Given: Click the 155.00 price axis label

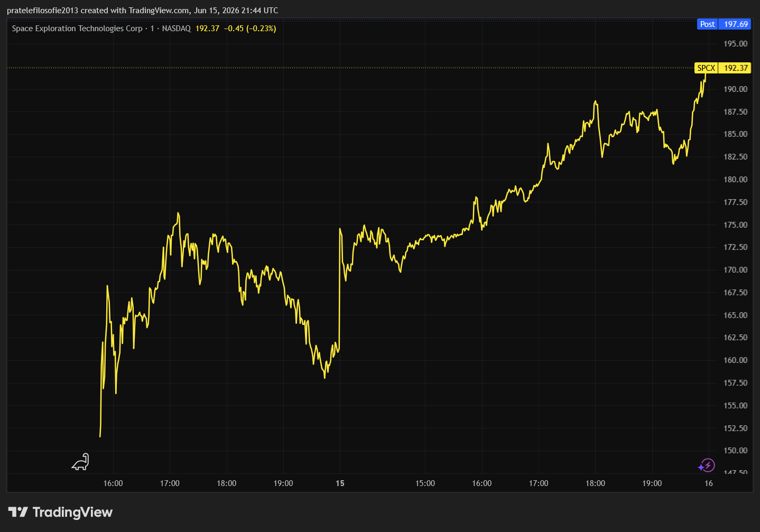Looking at the screenshot, I should click(x=736, y=406).
